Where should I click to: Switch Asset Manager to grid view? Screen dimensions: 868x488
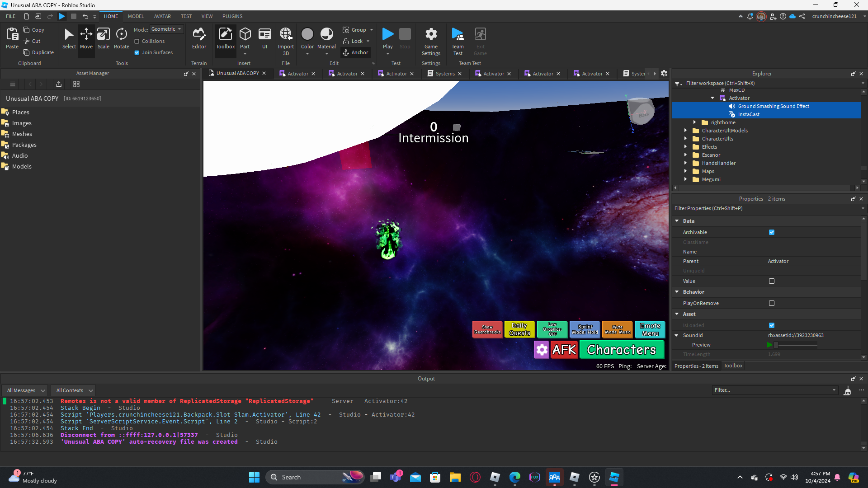pyautogui.click(x=76, y=84)
